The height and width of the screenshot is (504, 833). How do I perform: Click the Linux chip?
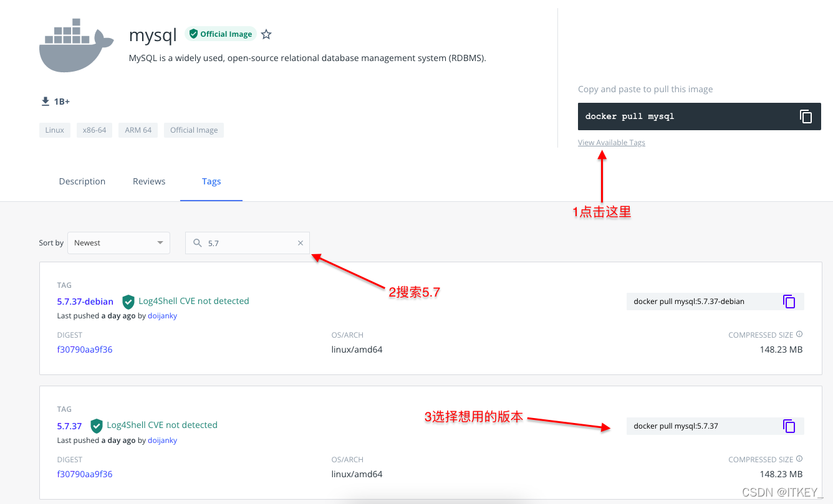(x=55, y=130)
